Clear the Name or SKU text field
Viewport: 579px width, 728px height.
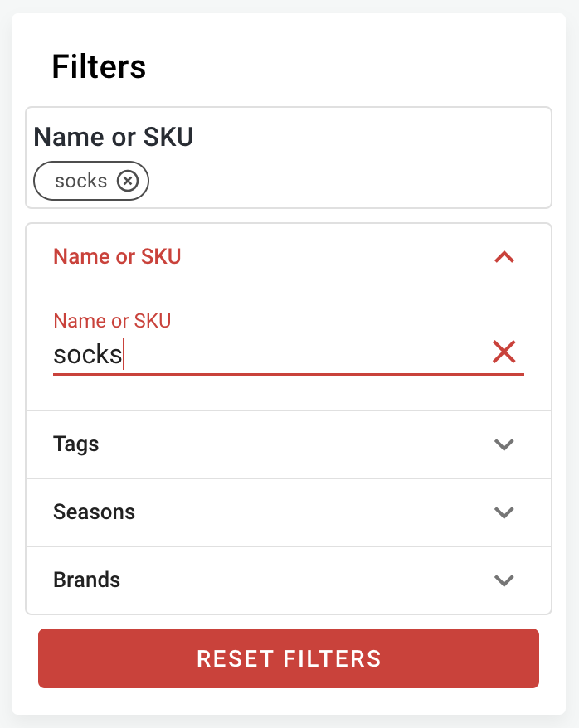[504, 352]
